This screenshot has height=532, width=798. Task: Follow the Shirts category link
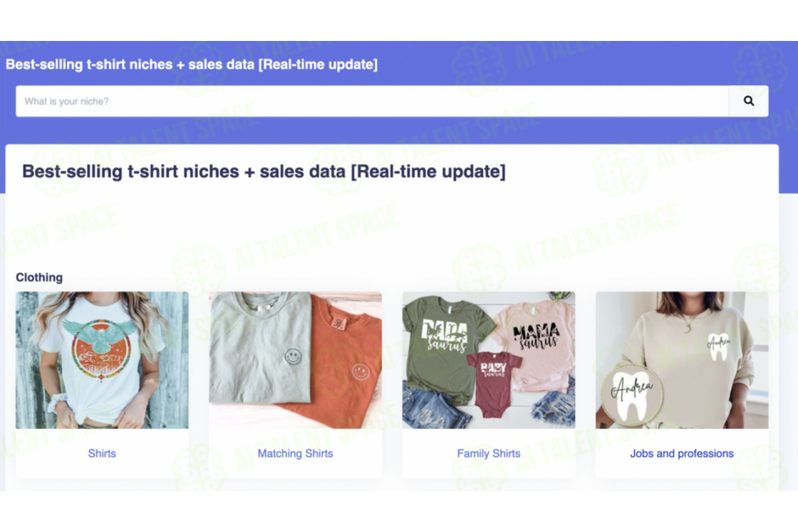coord(102,453)
